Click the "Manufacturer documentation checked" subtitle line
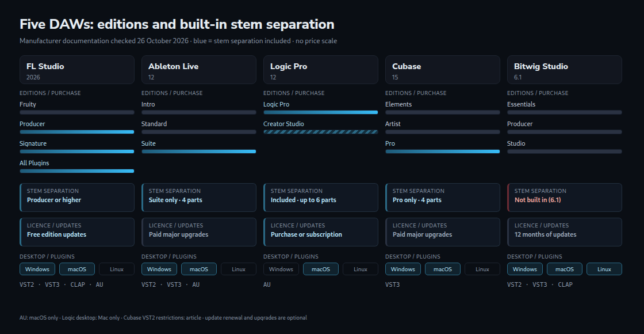This screenshot has height=334, width=644. click(x=178, y=41)
